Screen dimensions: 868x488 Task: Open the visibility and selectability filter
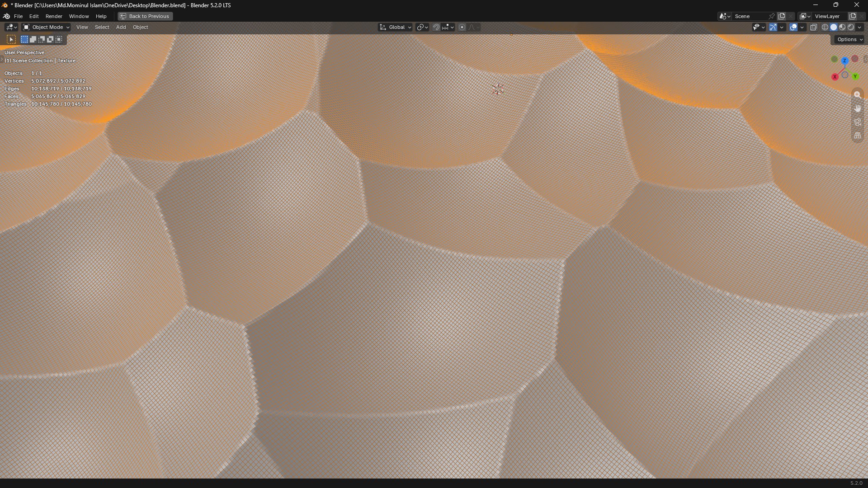coord(759,27)
